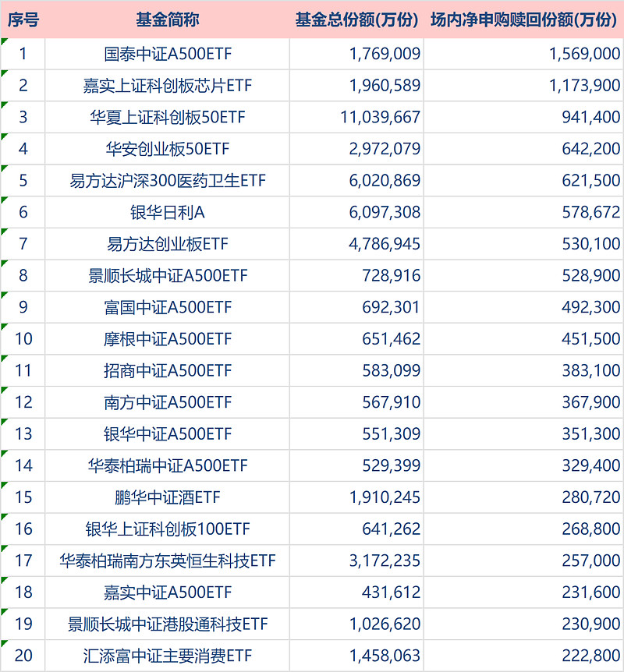Click total shares value 1,910,245
Image resolution: width=624 pixels, height=672 pixels.
pos(385,497)
